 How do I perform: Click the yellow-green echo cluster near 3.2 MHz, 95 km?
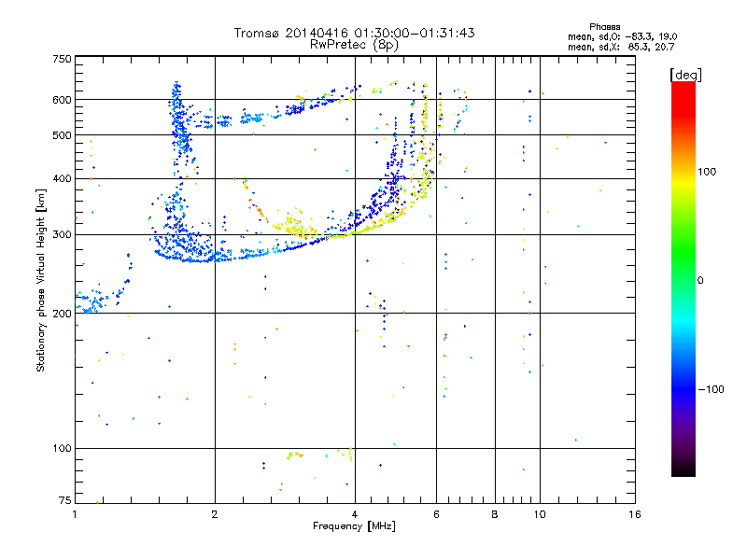(294, 455)
